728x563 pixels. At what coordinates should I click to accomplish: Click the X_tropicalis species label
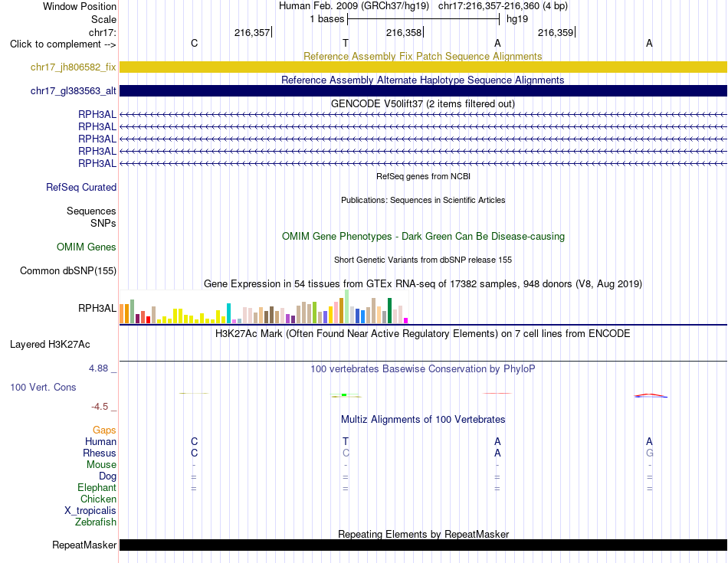[90, 511]
